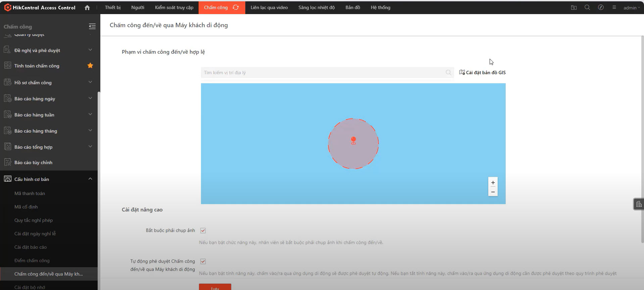Expand Báo cáo hàng tuần section

pos(90,114)
